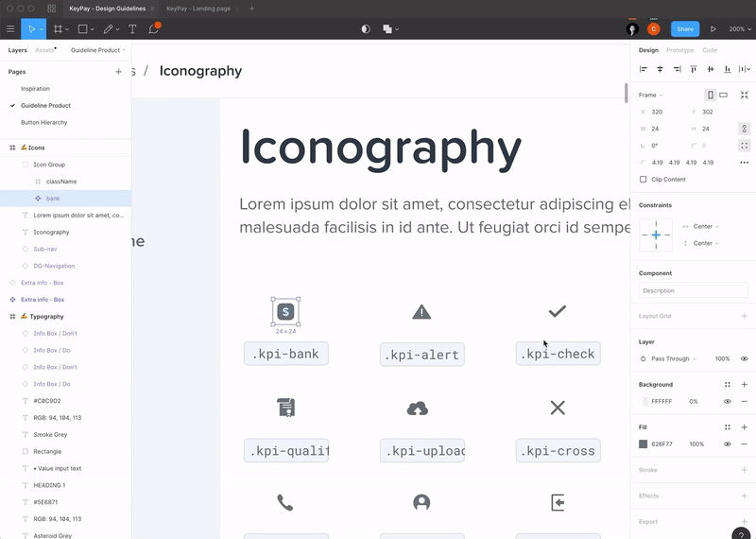This screenshot has width=756, height=539.
Task: Select the Pen tool
Action: pos(109,29)
